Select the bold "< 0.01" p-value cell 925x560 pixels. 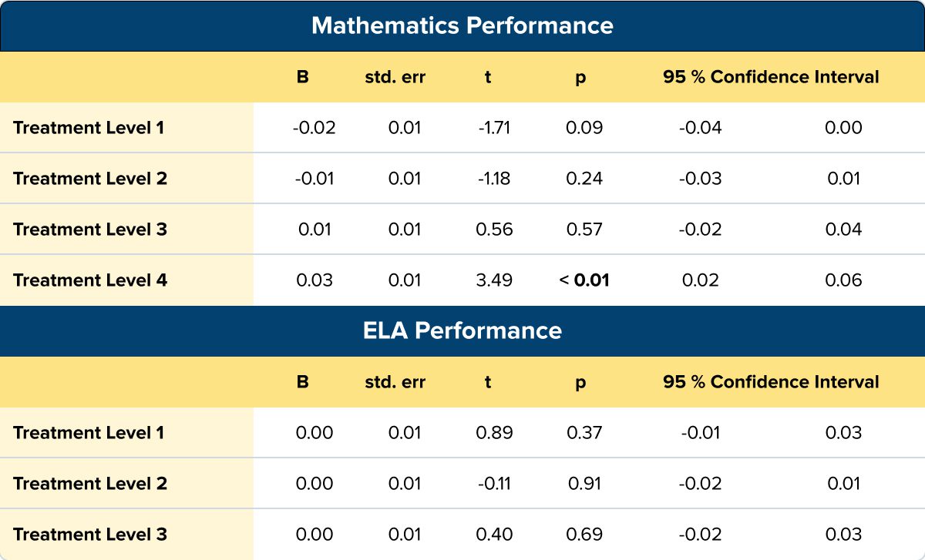584,280
